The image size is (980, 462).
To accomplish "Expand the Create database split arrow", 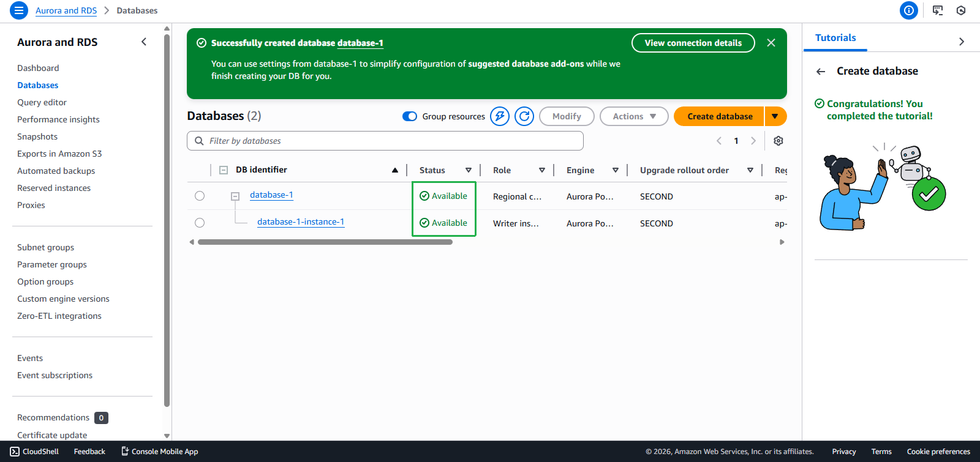I will [775, 116].
